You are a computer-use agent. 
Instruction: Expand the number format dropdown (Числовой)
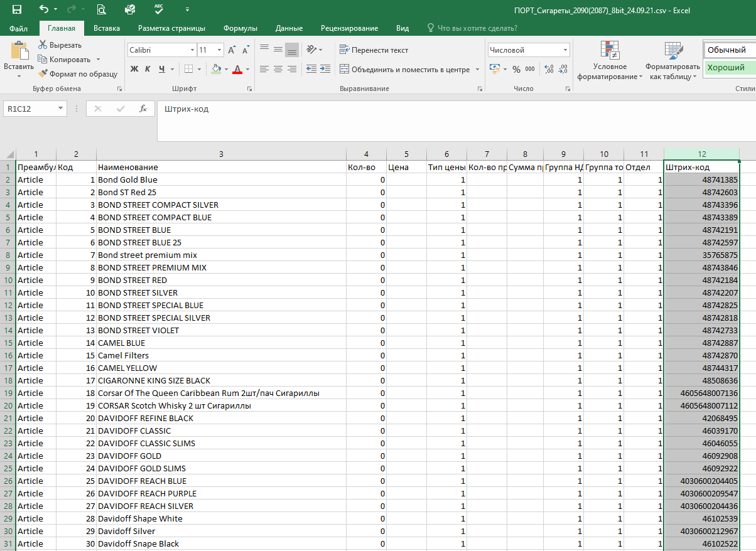point(565,50)
